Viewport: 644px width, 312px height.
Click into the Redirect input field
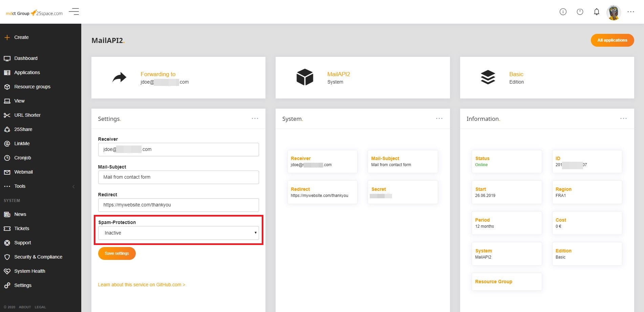[178, 205]
